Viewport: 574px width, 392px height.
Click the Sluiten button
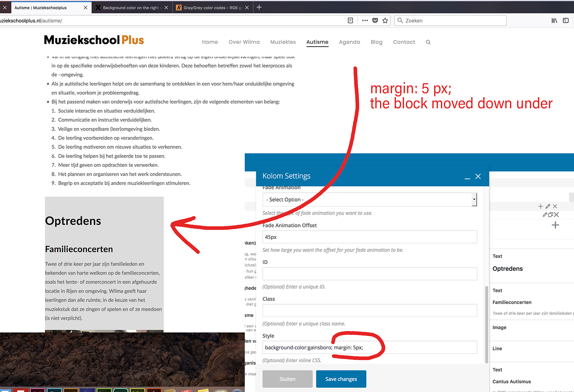tap(287, 379)
